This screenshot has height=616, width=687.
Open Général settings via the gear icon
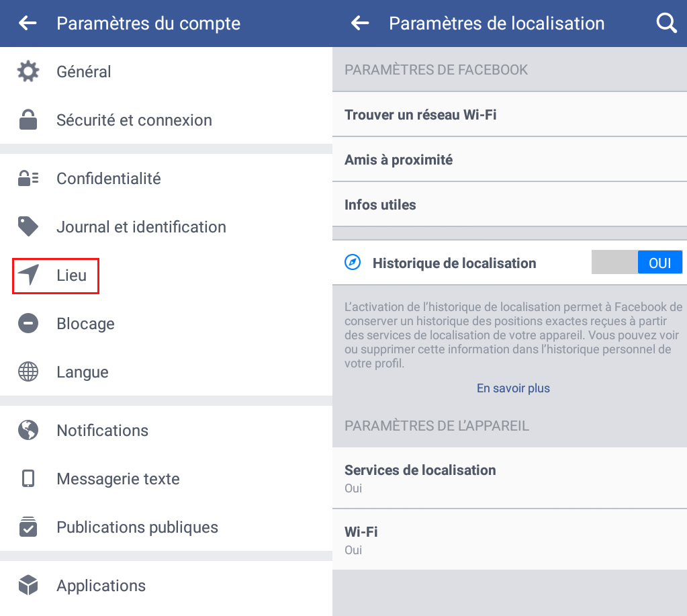click(x=28, y=71)
